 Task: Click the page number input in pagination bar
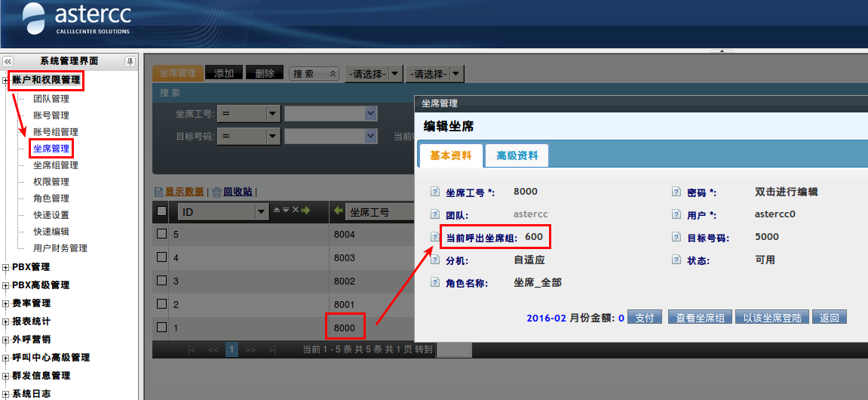point(453,349)
